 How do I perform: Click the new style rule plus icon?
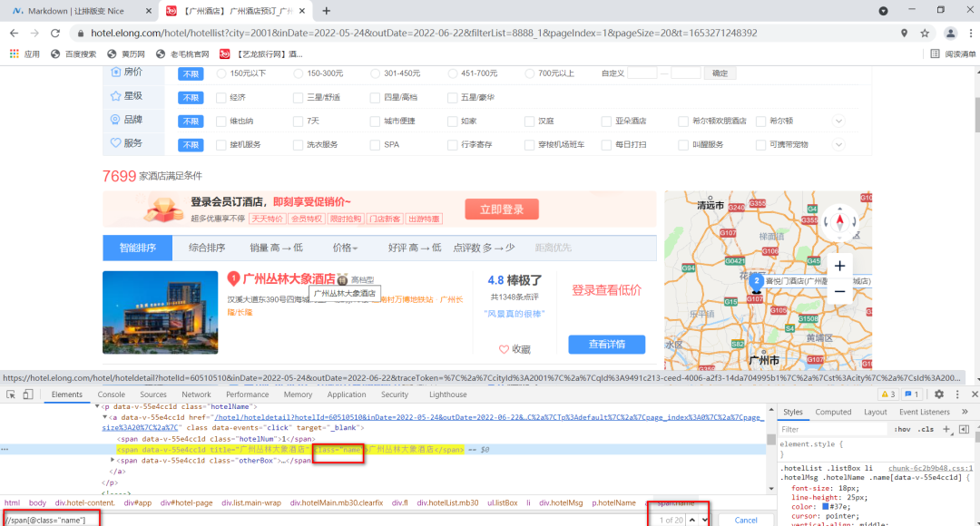pos(946,429)
